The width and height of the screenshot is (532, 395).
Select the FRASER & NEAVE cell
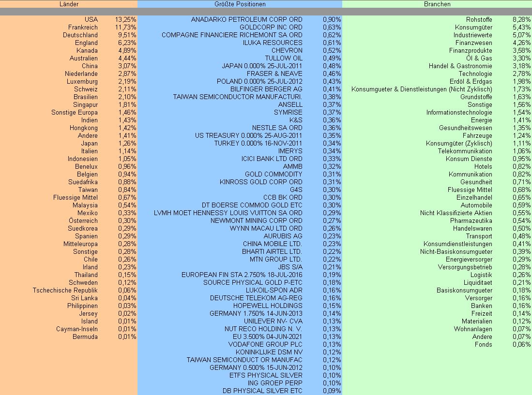click(x=274, y=74)
